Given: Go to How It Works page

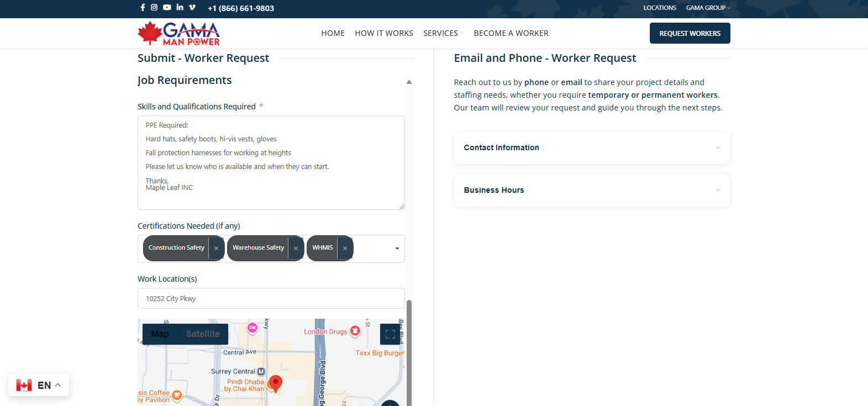Looking at the screenshot, I should [x=384, y=33].
